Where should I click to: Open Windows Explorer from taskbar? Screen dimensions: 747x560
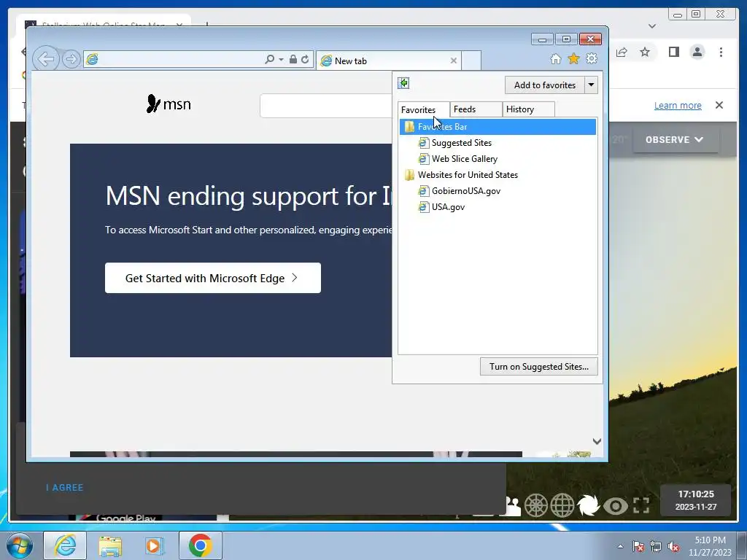tap(110, 545)
